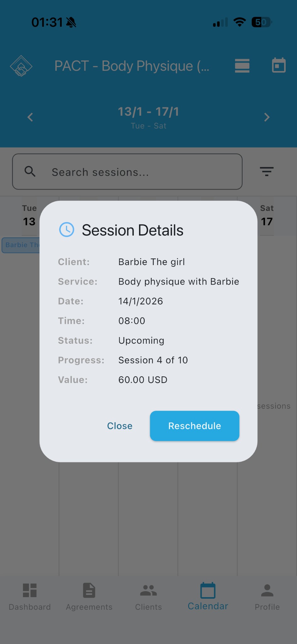Switch to the Calendar tab
This screenshot has width=297, height=644.
pyautogui.click(x=208, y=596)
